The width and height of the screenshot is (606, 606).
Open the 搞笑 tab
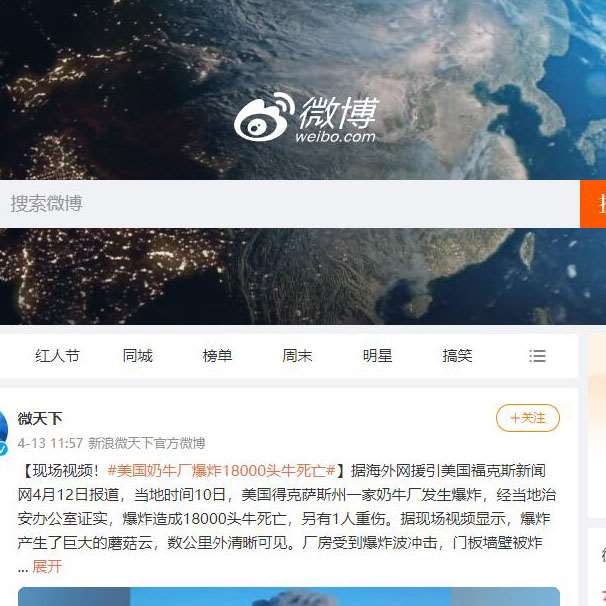click(x=457, y=356)
